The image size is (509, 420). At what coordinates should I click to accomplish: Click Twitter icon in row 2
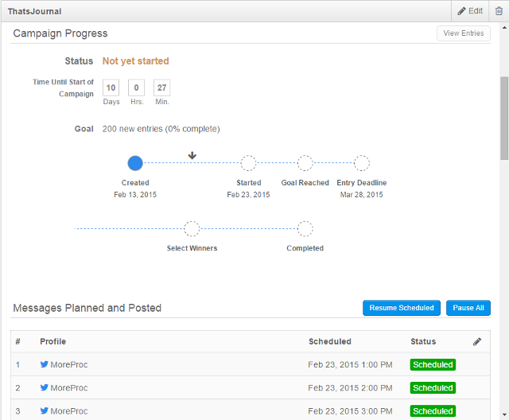click(45, 387)
